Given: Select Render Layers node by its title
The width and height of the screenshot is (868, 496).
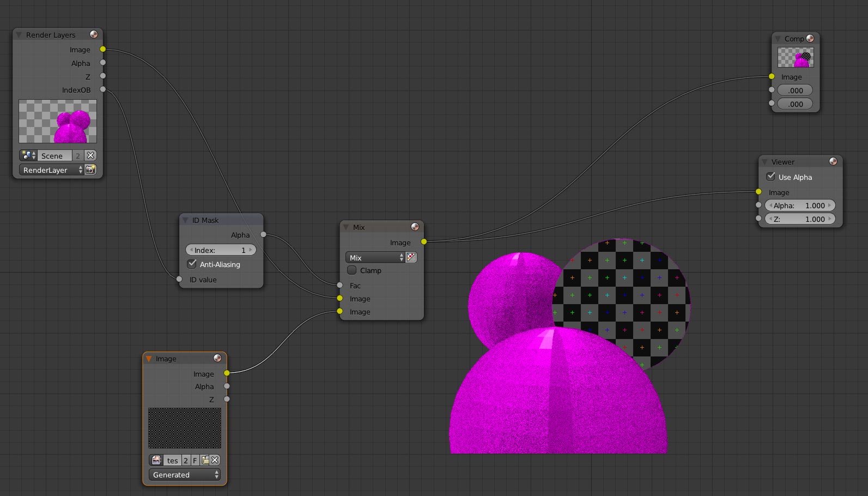Looking at the screenshot, I should pos(51,35).
